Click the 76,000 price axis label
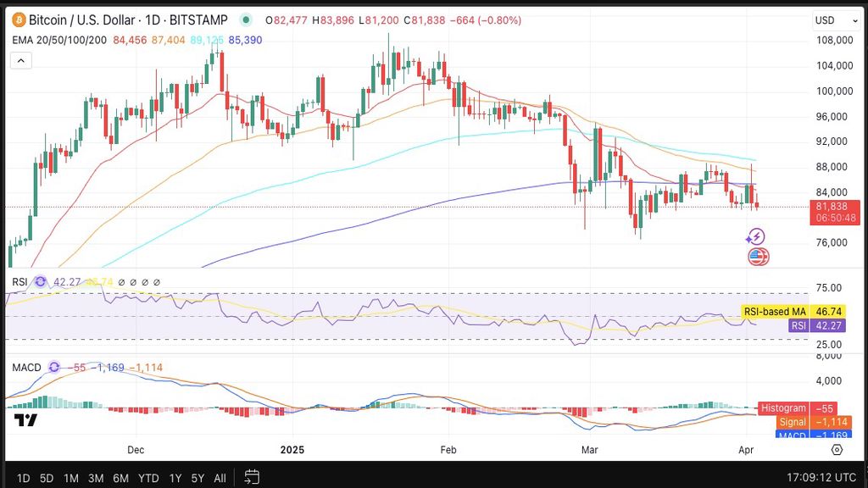The width and height of the screenshot is (868, 488). [x=832, y=243]
